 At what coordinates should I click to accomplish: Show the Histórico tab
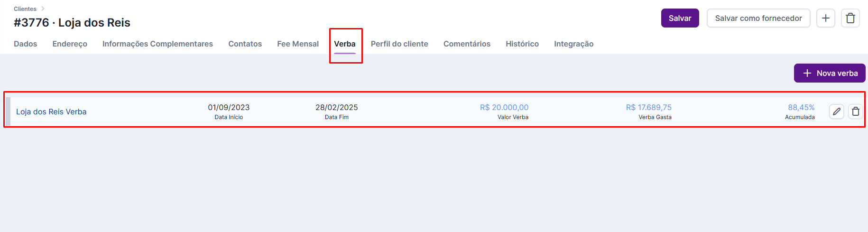[x=522, y=44]
